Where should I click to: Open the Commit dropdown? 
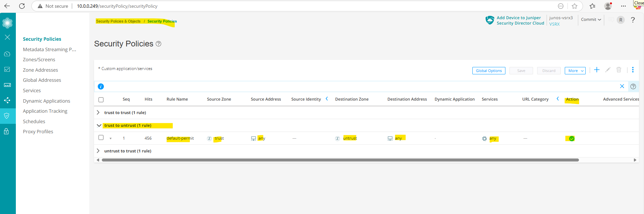click(x=591, y=20)
